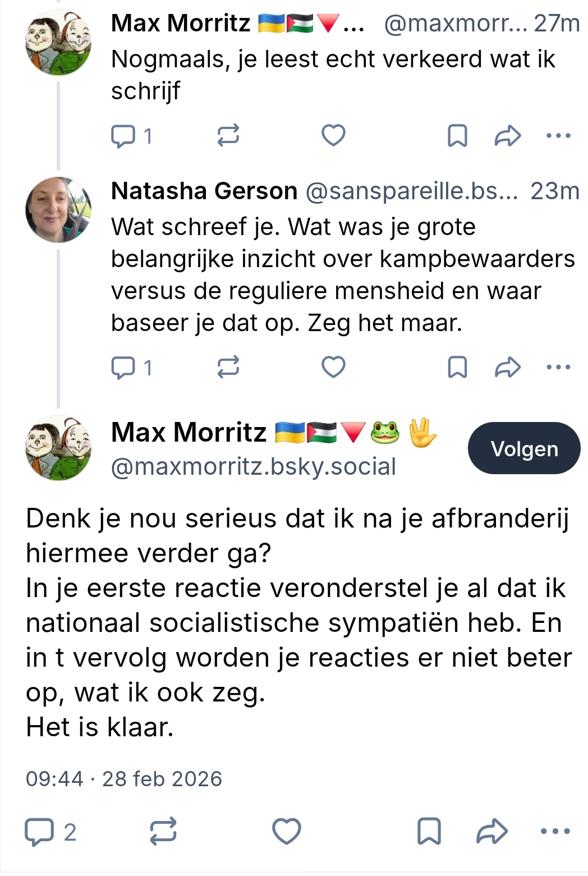Open more options for main post
The width and height of the screenshot is (588, 876).
pyautogui.click(x=555, y=832)
